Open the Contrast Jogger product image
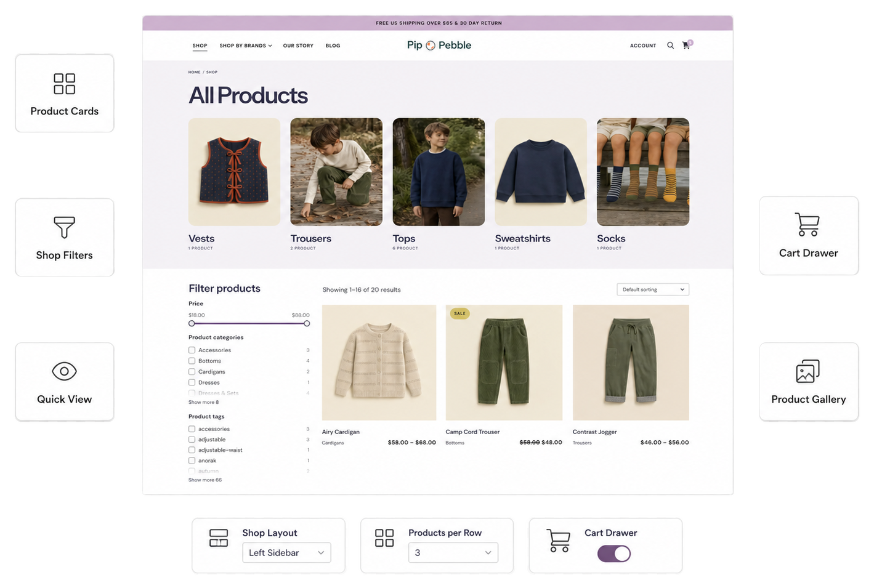 (x=631, y=363)
